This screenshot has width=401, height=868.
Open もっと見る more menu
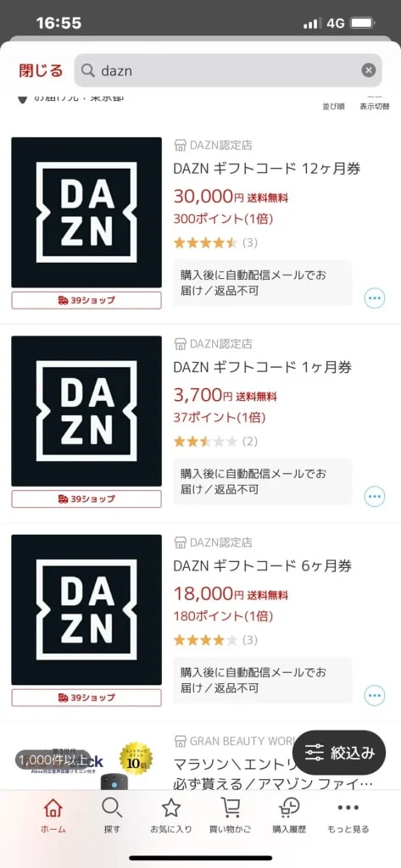(x=348, y=816)
